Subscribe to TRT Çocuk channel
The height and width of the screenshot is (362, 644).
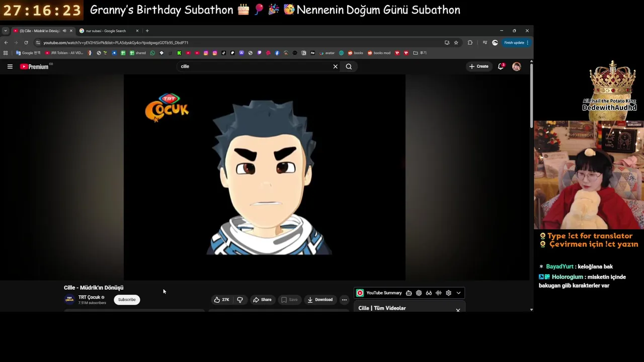pos(127,300)
